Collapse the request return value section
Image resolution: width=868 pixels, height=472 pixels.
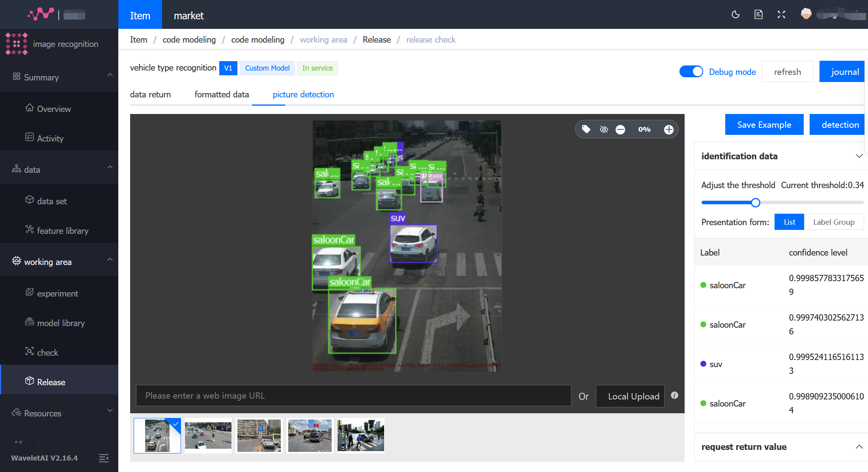coord(859,447)
